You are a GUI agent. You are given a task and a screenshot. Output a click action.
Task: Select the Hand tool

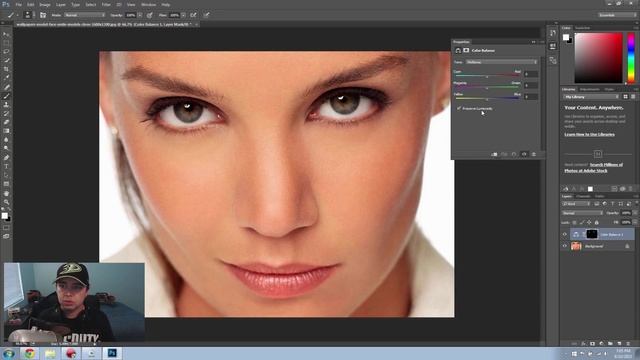(6, 193)
